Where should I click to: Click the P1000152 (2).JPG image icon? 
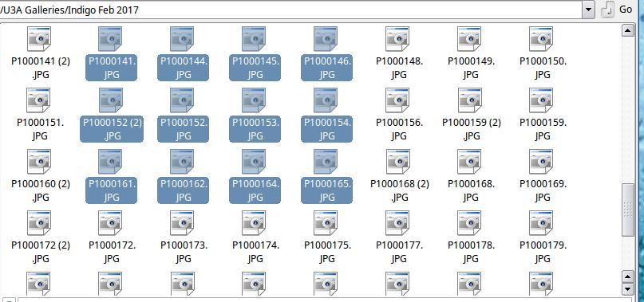coord(111,100)
